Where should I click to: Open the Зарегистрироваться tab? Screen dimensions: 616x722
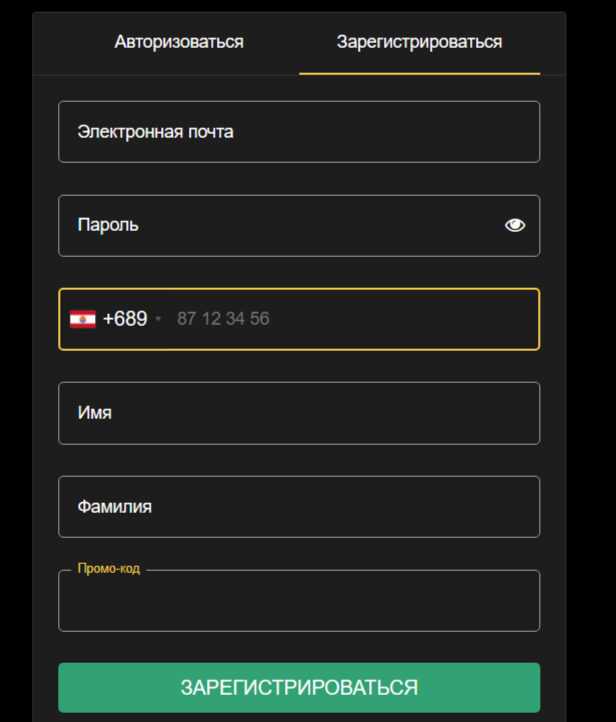pyautogui.click(x=419, y=42)
